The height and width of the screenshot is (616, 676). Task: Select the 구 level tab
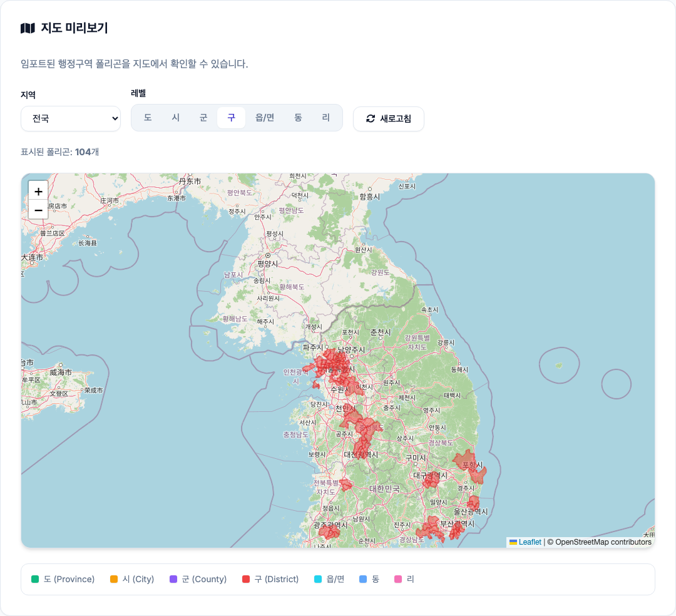(231, 118)
